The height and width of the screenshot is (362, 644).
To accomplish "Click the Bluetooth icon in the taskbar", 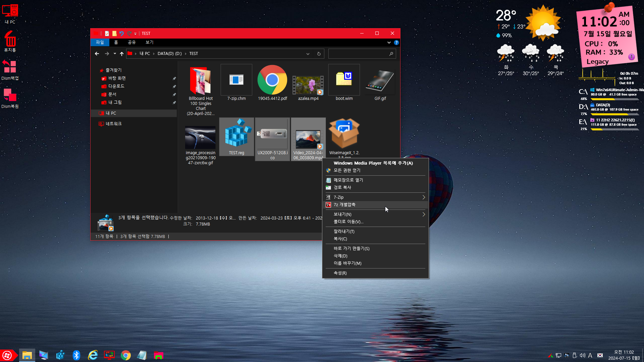I will pyautogui.click(x=76, y=355).
